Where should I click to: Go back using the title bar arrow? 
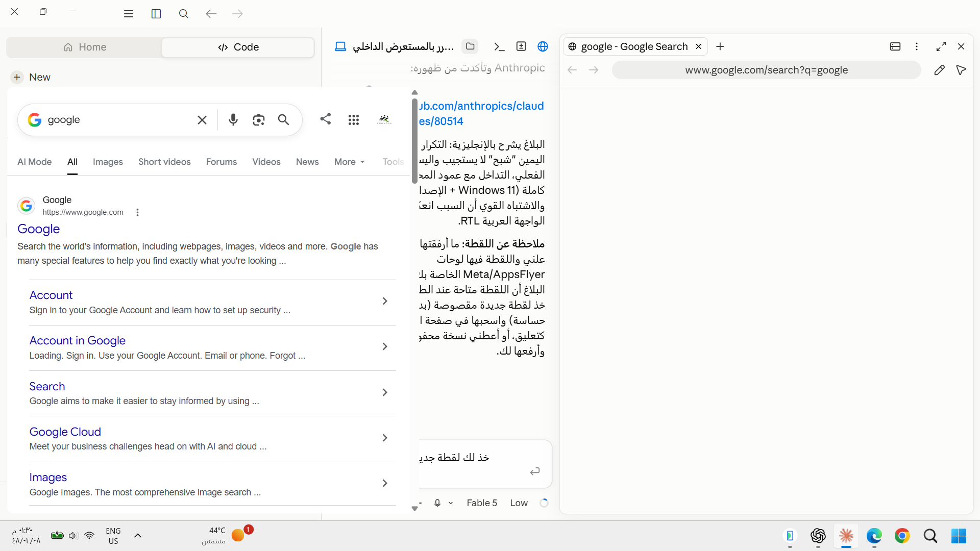tap(211, 14)
